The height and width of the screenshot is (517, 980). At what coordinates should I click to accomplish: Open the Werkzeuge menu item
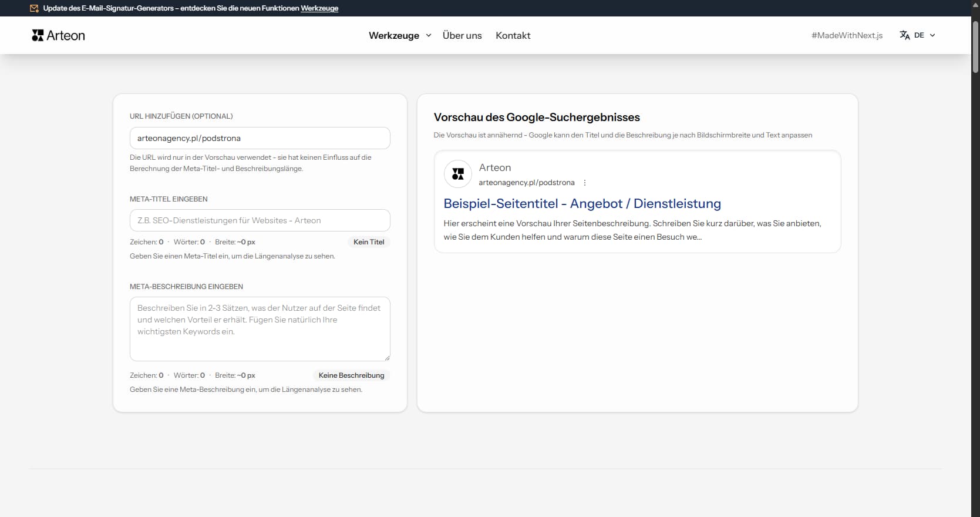pos(394,35)
